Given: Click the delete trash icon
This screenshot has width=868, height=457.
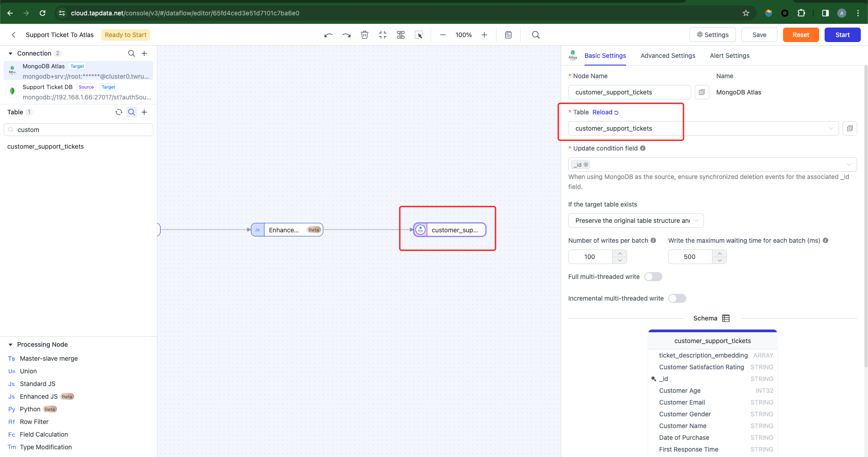Looking at the screenshot, I should (364, 35).
